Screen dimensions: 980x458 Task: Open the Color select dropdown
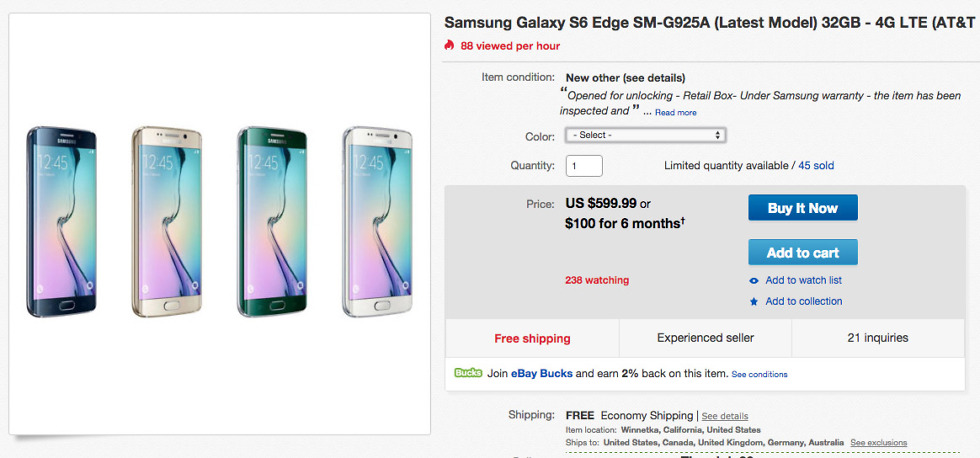pyautogui.click(x=645, y=135)
